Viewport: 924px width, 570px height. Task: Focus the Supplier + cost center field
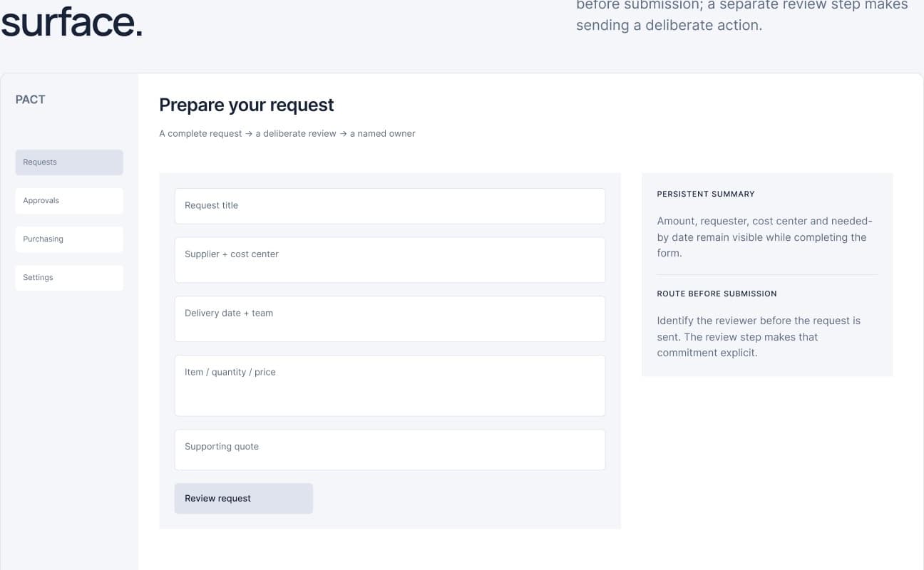pyautogui.click(x=390, y=260)
